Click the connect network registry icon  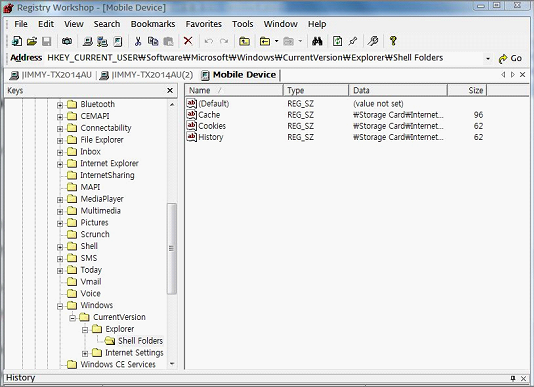(103, 41)
